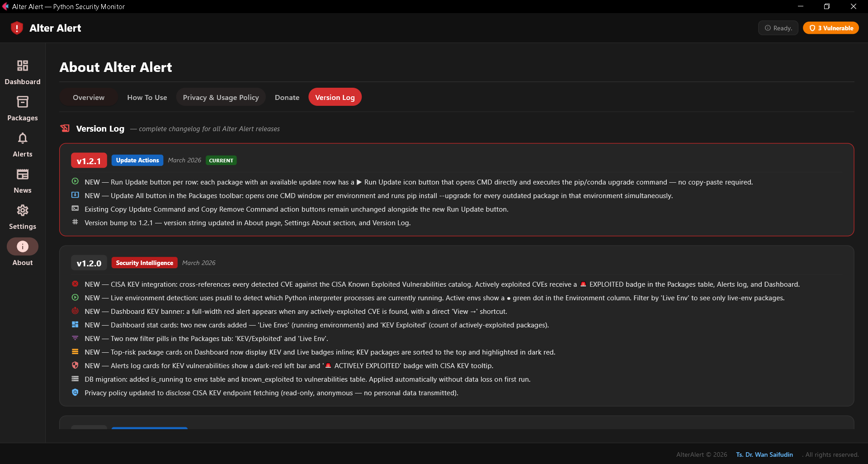Select the Packages sidebar icon

tap(22, 102)
